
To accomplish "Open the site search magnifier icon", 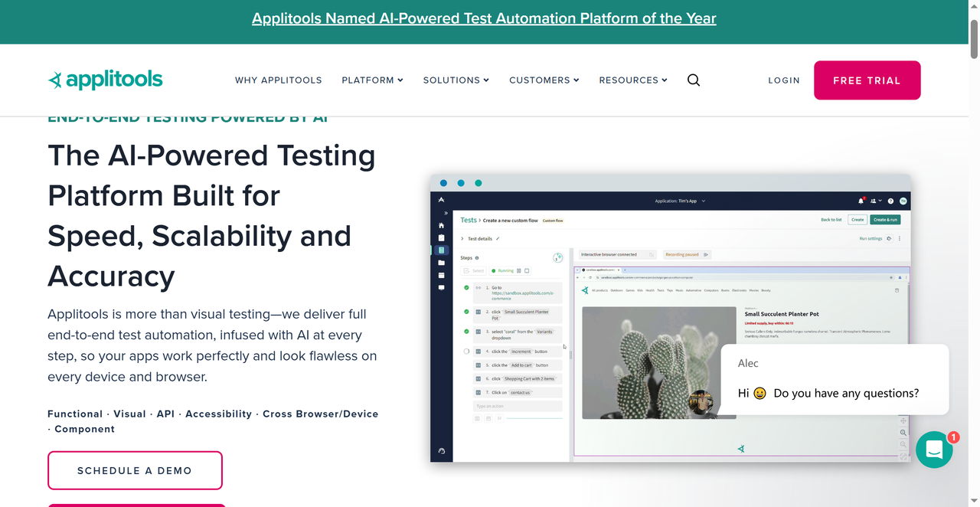I will coord(694,80).
